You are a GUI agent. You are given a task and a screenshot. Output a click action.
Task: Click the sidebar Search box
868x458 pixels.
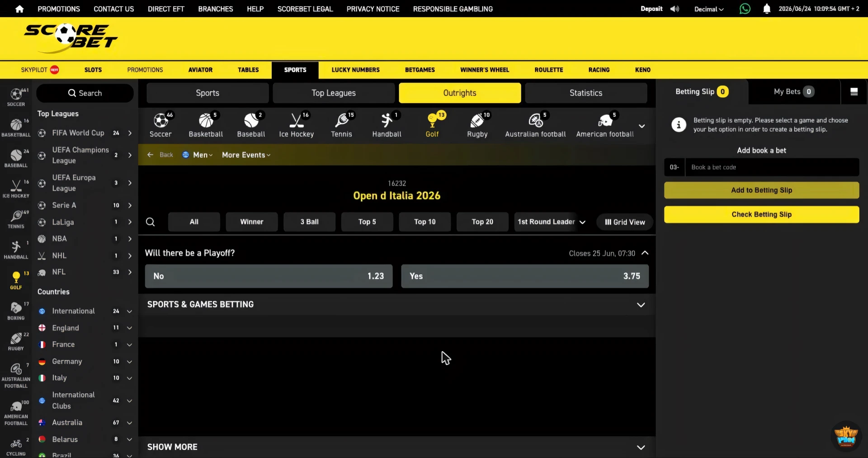point(85,93)
